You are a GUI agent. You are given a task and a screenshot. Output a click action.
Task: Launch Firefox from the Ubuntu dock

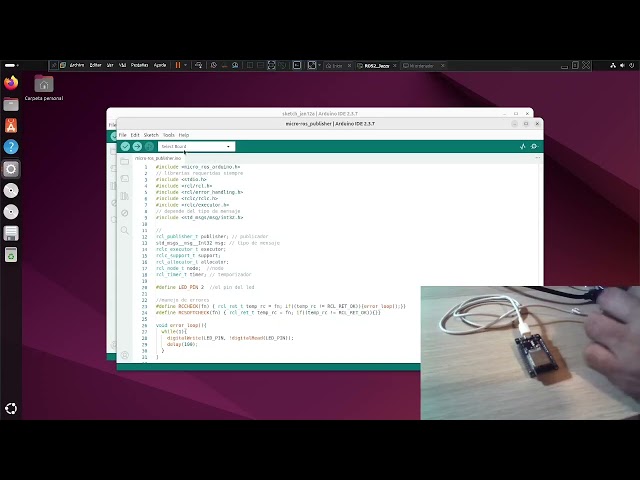[x=11, y=83]
